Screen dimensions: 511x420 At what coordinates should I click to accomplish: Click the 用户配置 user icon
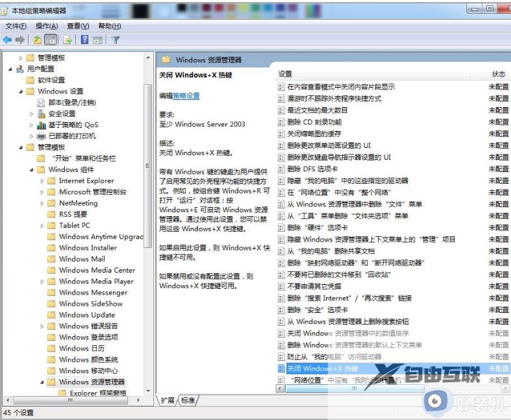[20, 69]
